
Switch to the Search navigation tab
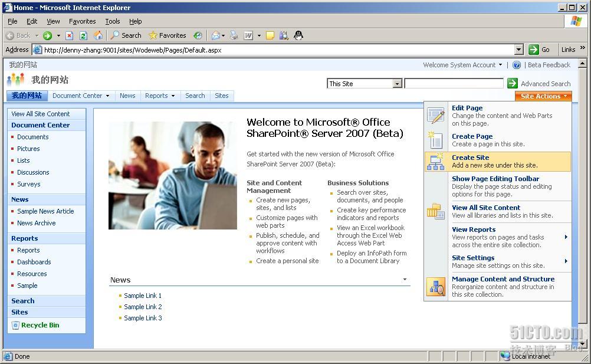pos(195,96)
